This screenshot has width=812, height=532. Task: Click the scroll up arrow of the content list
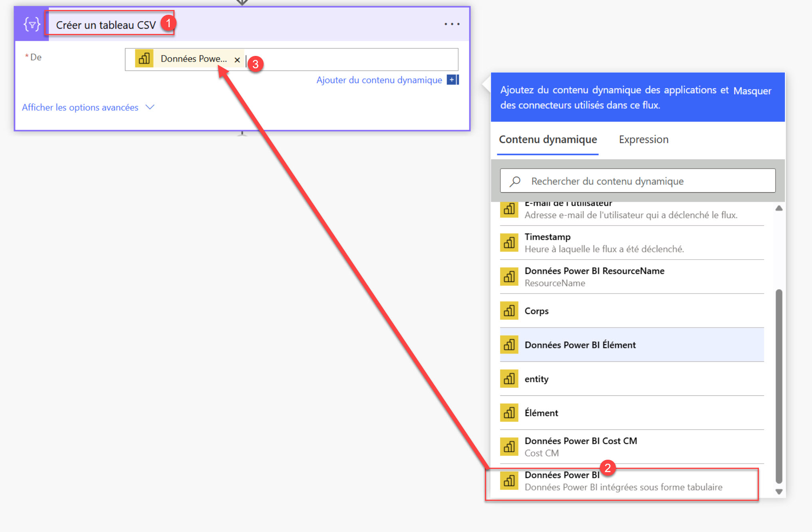[779, 208]
